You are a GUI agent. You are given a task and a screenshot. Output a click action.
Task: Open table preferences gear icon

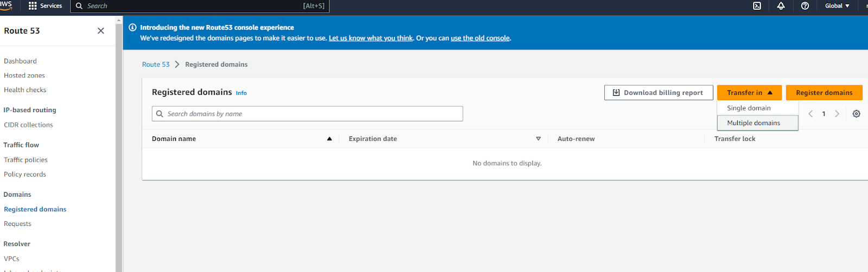[x=856, y=114]
